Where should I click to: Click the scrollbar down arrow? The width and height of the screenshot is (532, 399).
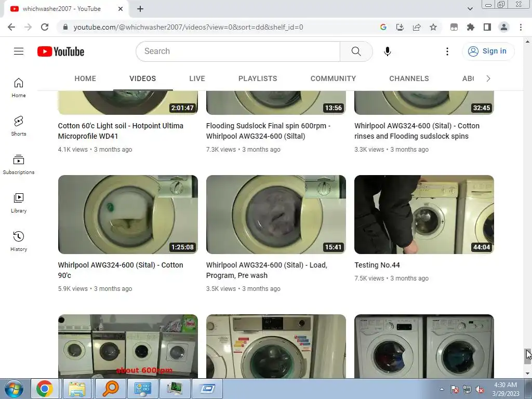click(x=527, y=374)
